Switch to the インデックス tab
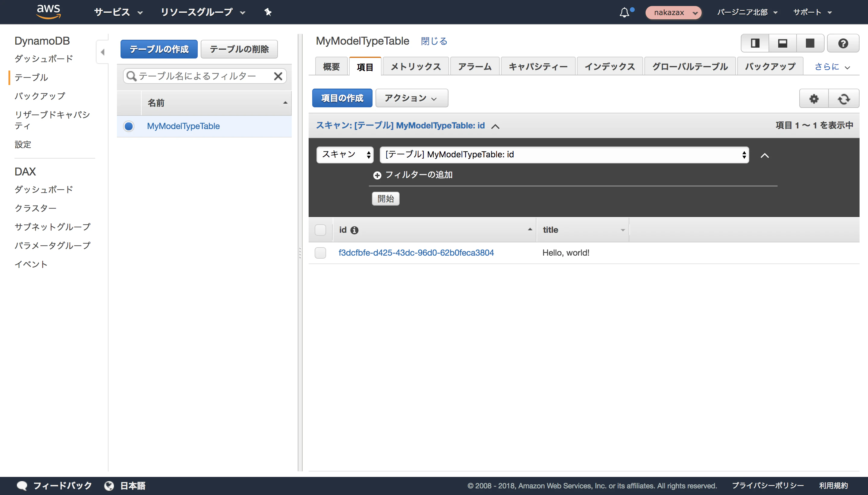868x495 pixels. [x=610, y=66]
